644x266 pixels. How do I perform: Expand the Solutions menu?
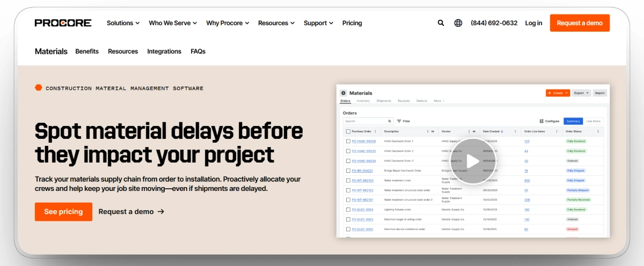pyautogui.click(x=123, y=23)
